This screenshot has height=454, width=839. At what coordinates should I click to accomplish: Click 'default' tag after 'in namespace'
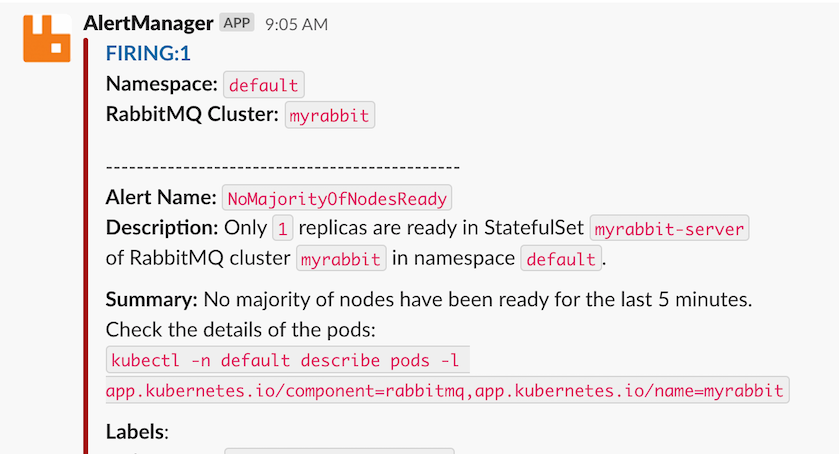[x=560, y=259]
